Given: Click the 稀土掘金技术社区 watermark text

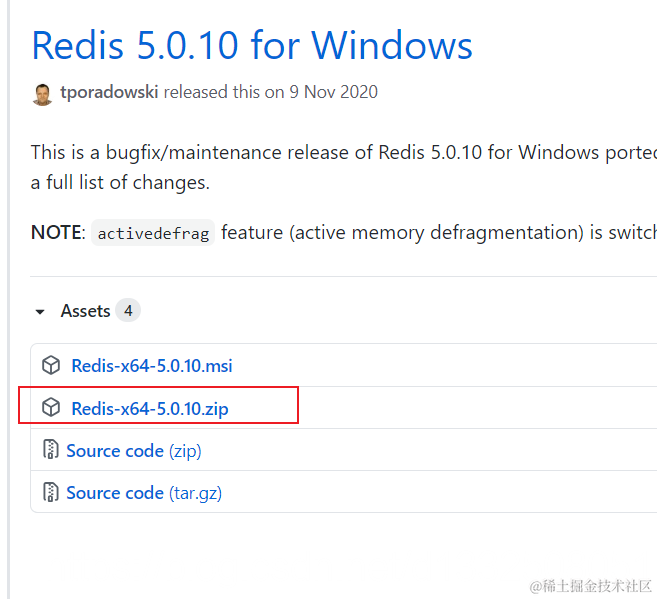Looking at the screenshot, I should click(x=599, y=586).
